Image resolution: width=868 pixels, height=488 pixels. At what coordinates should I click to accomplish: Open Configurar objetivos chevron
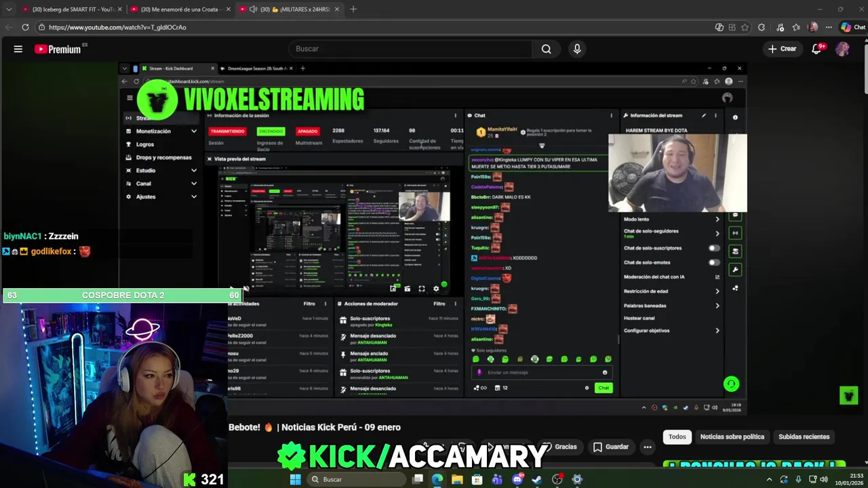tap(717, 331)
